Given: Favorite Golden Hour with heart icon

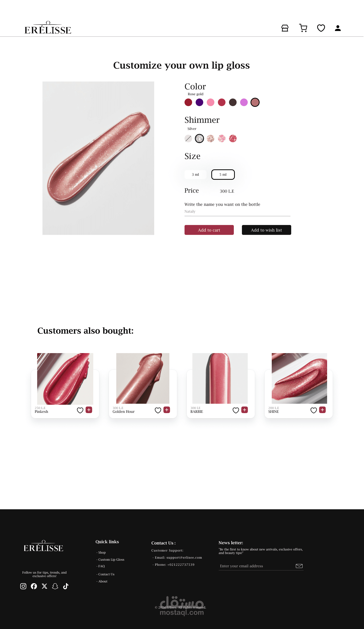Looking at the screenshot, I should click(x=158, y=410).
